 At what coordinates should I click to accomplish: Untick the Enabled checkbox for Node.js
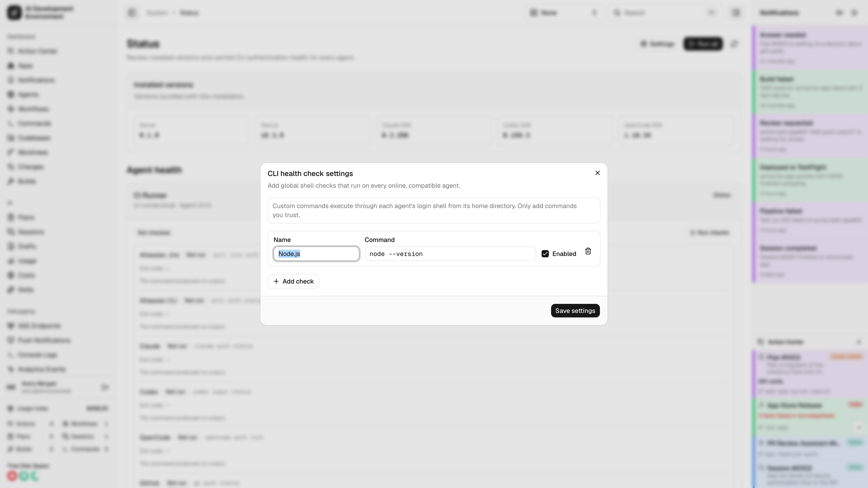pos(545,253)
